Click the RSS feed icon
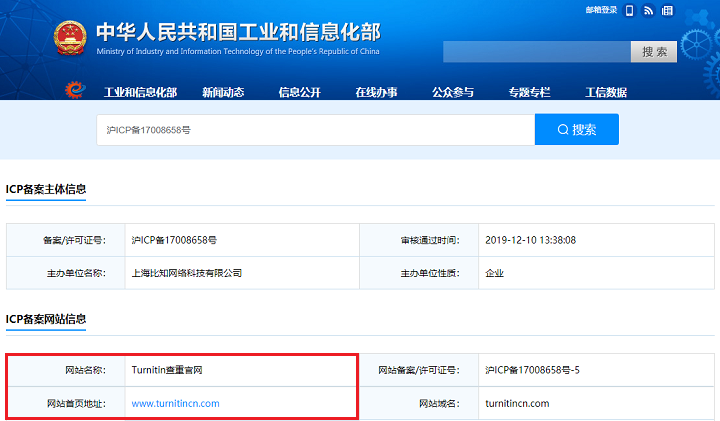Screen dimensions: 720x421 (x=648, y=11)
